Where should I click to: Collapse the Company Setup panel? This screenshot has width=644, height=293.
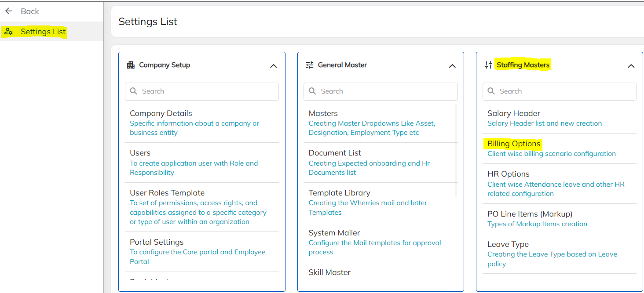click(x=273, y=66)
